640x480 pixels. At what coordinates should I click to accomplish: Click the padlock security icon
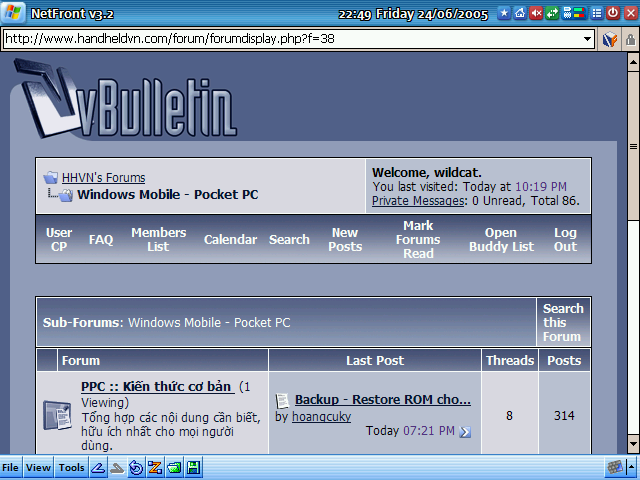coord(631,39)
